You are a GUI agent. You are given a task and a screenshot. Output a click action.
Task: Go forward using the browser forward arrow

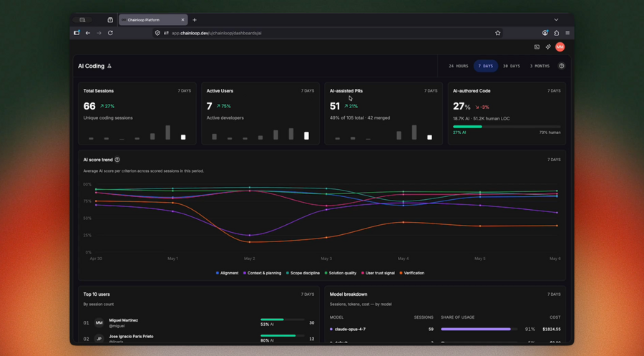[99, 33]
